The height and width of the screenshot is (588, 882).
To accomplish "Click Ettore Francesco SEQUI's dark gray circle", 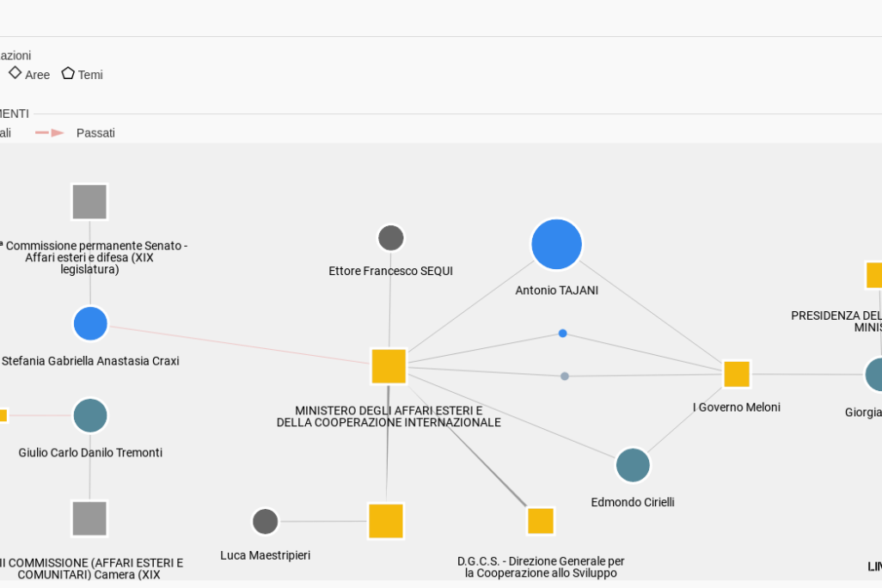I will tap(391, 238).
